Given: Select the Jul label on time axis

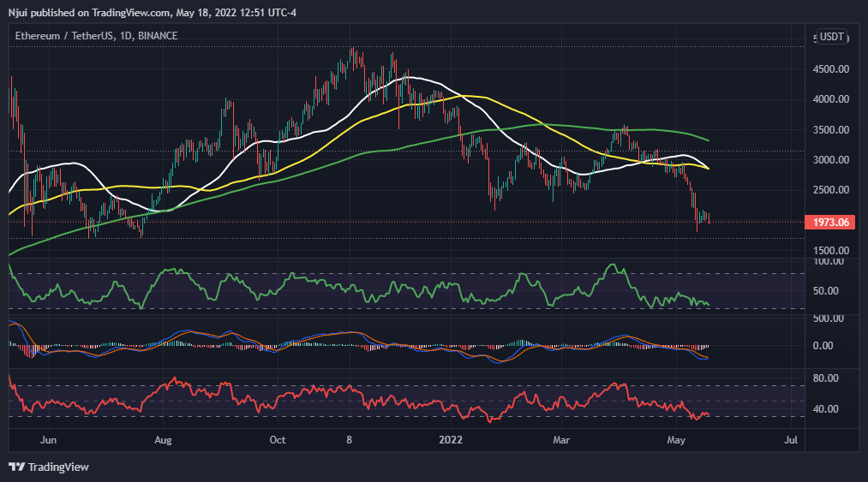Looking at the screenshot, I should pyautogui.click(x=791, y=440).
